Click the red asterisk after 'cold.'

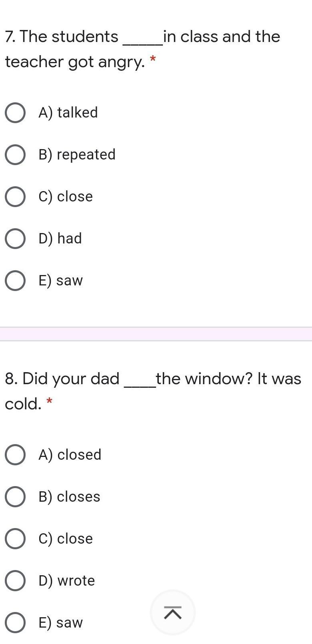(x=50, y=401)
